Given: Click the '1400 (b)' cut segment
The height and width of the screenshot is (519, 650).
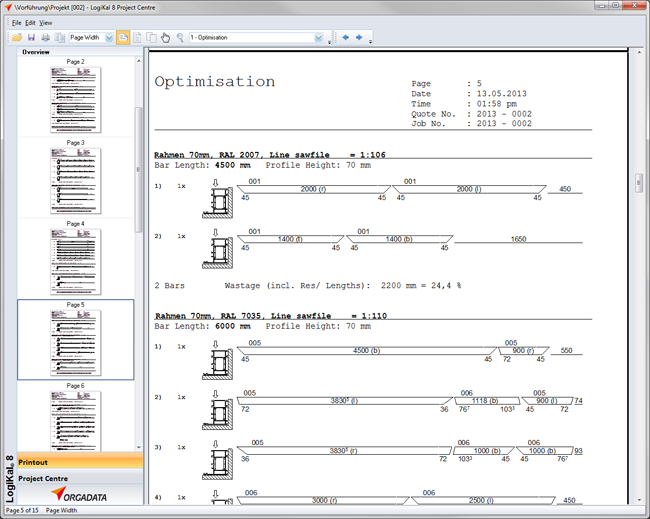Looking at the screenshot, I should point(399,239).
